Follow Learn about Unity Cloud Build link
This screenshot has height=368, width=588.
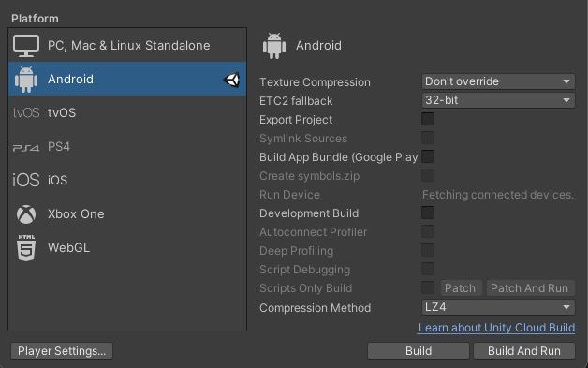tap(496, 328)
